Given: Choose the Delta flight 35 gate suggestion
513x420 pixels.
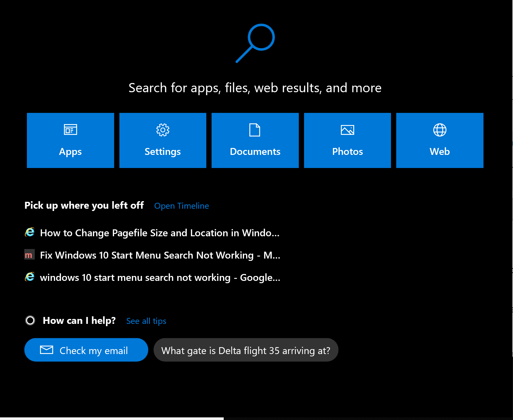Looking at the screenshot, I should (246, 350).
